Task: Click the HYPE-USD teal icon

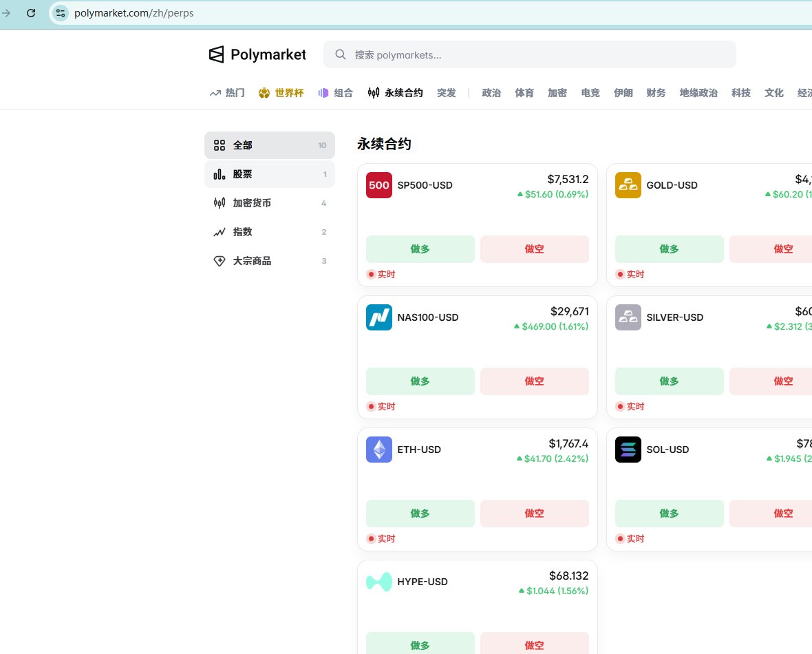Action: click(379, 582)
